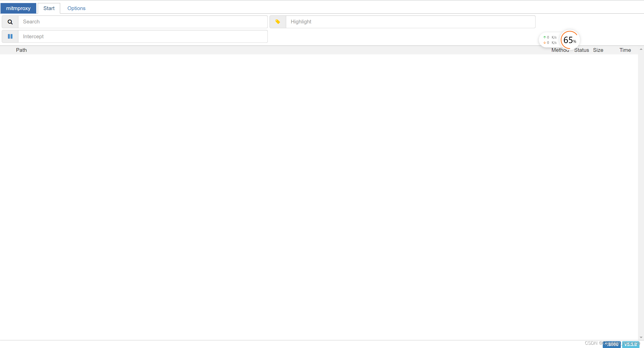Sort flows by Size column

pyautogui.click(x=598, y=50)
